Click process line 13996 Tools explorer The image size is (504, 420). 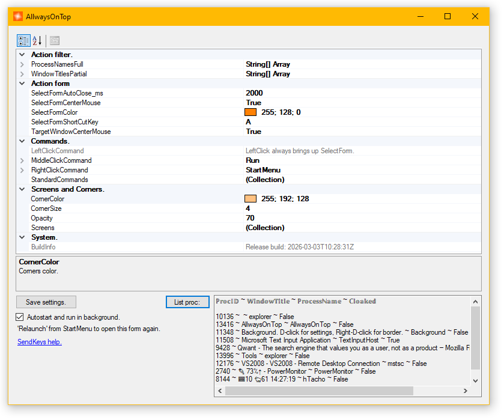coord(263,357)
